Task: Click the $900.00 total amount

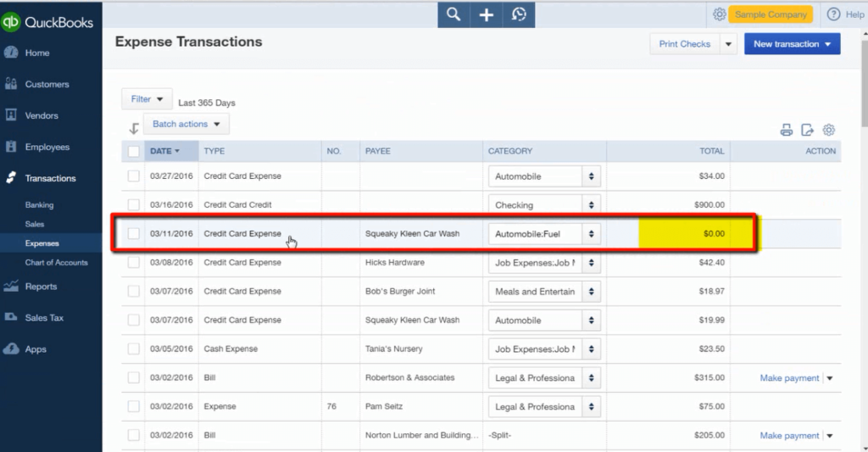Action: pos(709,204)
